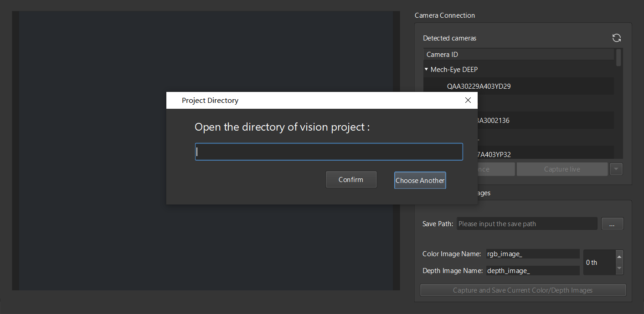Close the Project Directory dialog
This screenshot has width=644, height=314.
pyautogui.click(x=468, y=100)
